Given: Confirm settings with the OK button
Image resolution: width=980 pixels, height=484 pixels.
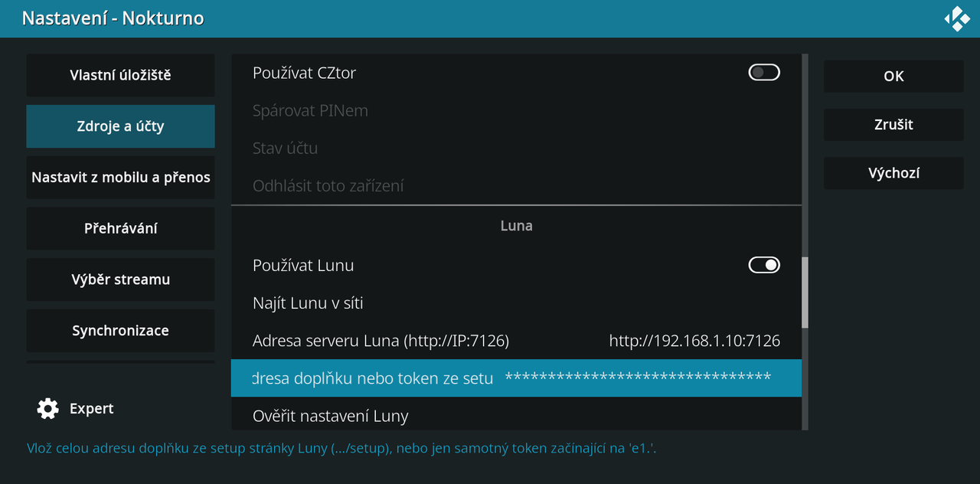Looking at the screenshot, I should point(893,76).
